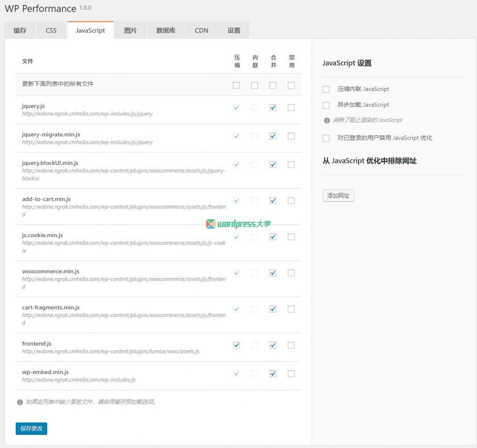Select the JavaScript tab
The width and height of the screenshot is (477, 448).
coord(90,30)
